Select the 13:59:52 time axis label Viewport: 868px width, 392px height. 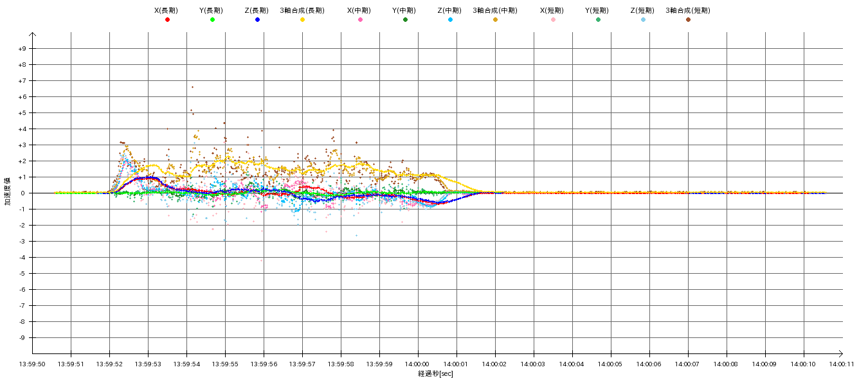tap(109, 364)
